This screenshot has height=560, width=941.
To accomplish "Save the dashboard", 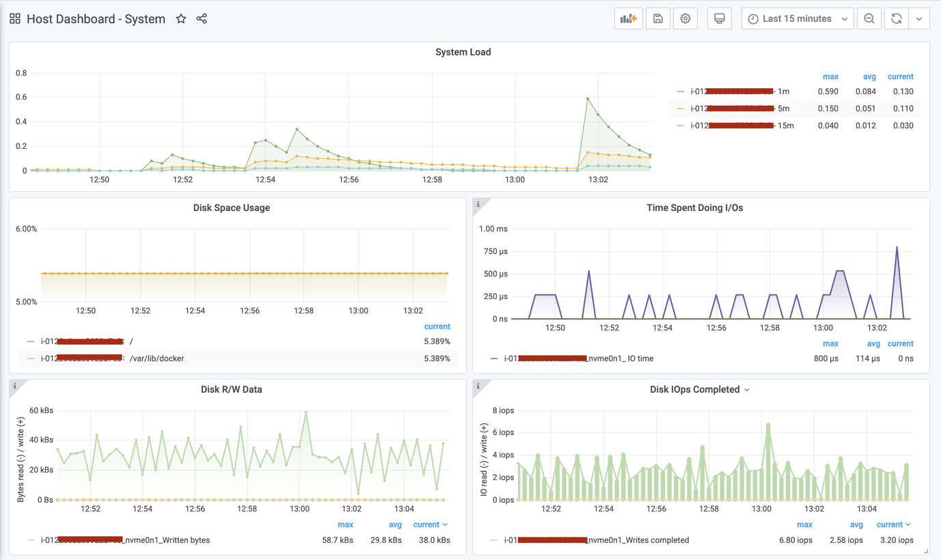I will (658, 19).
